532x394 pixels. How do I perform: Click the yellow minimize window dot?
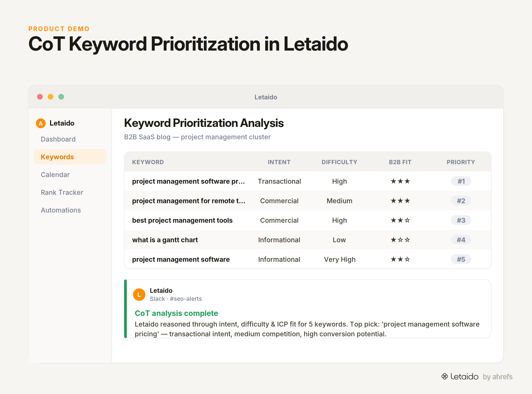tap(51, 97)
